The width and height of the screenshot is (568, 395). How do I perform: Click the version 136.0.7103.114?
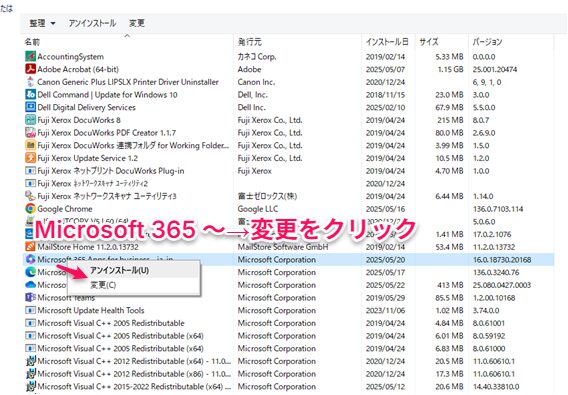click(x=498, y=209)
